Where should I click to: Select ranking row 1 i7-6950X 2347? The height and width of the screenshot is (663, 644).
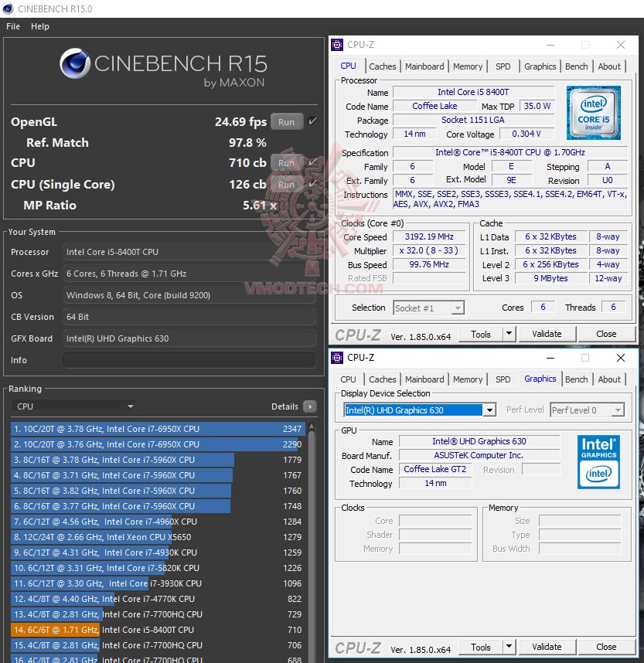[x=158, y=429]
